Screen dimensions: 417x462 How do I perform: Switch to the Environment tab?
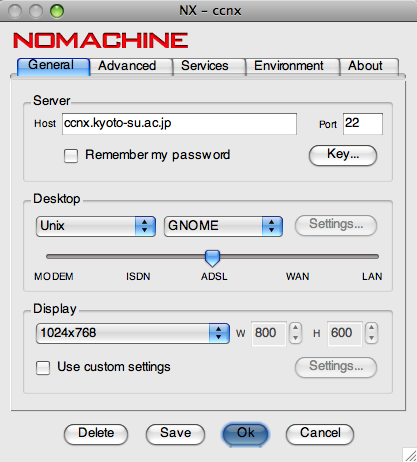(x=292, y=66)
